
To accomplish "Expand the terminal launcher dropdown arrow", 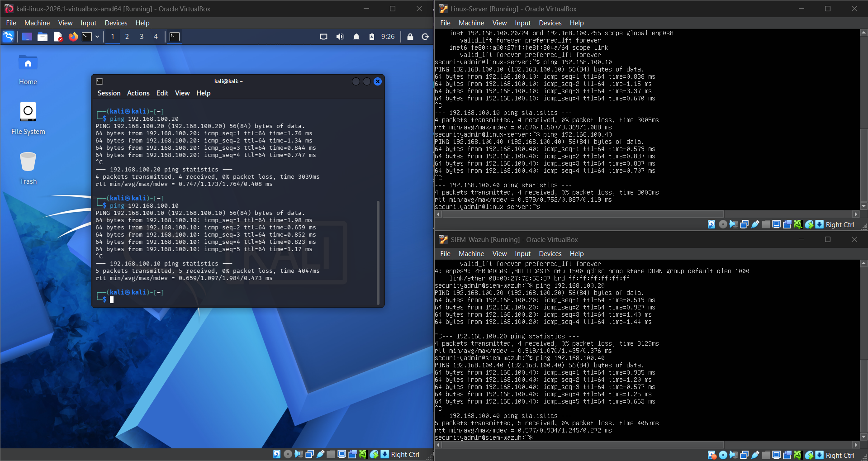I will [x=97, y=37].
